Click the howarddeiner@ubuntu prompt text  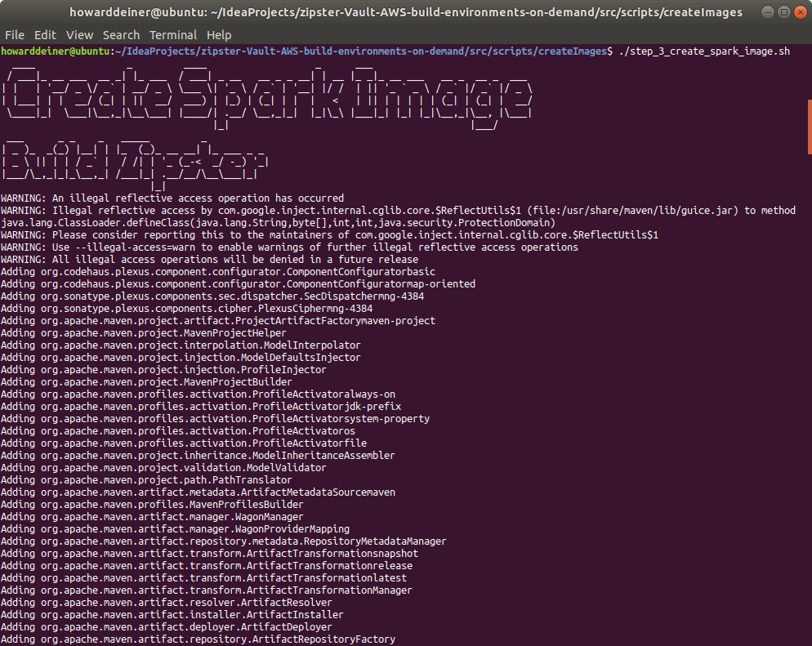(x=55, y=51)
